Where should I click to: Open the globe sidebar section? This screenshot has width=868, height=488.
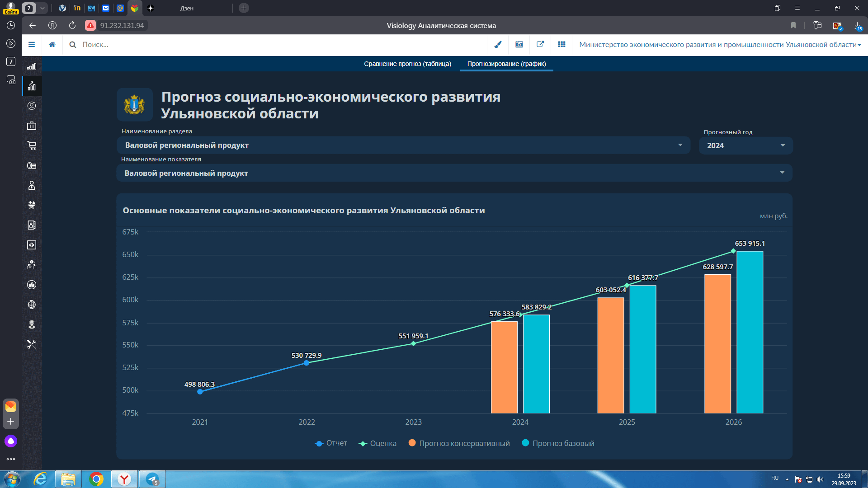[x=32, y=305]
